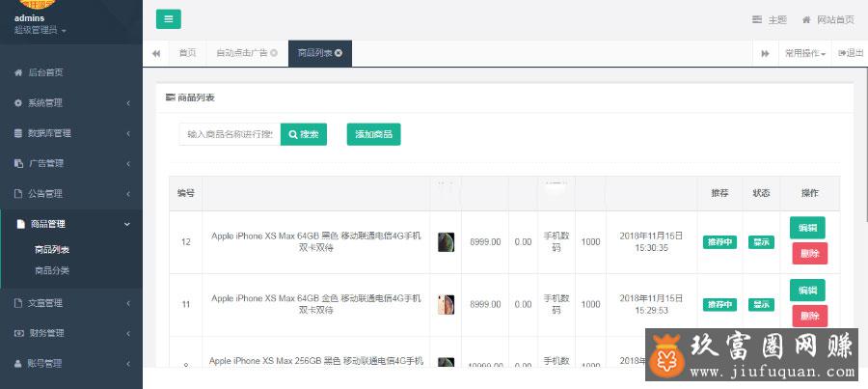This screenshot has width=868, height=389.
Task: Open 商品分类 submenu item
Action: (x=52, y=270)
